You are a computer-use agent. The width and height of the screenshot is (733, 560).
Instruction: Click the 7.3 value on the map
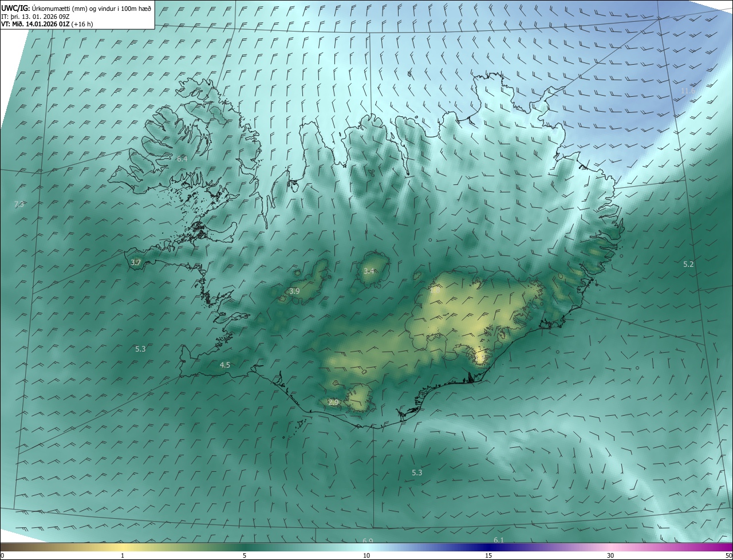[19, 204]
